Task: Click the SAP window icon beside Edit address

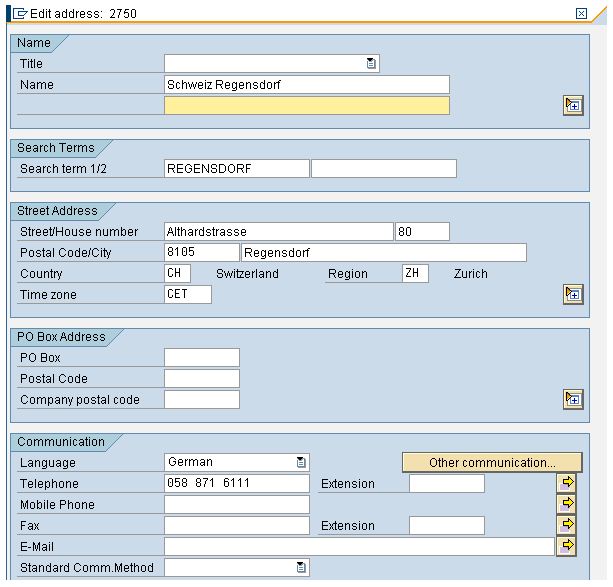Action: pyautogui.click(x=10, y=13)
